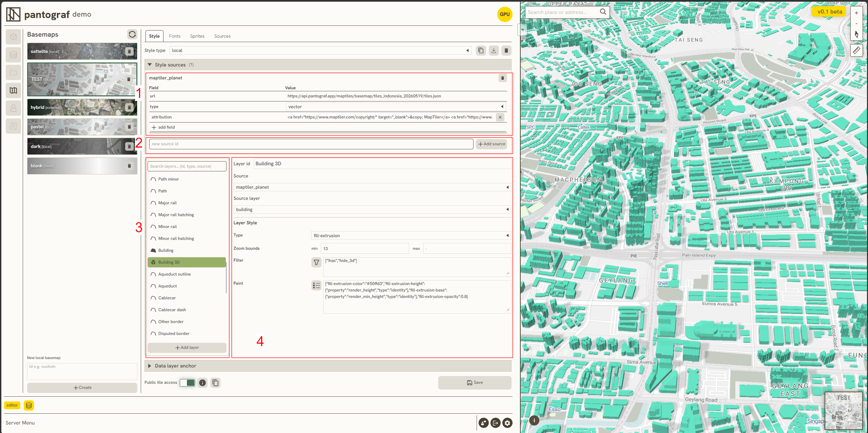Open the source type vector dropdown

tap(396, 107)
